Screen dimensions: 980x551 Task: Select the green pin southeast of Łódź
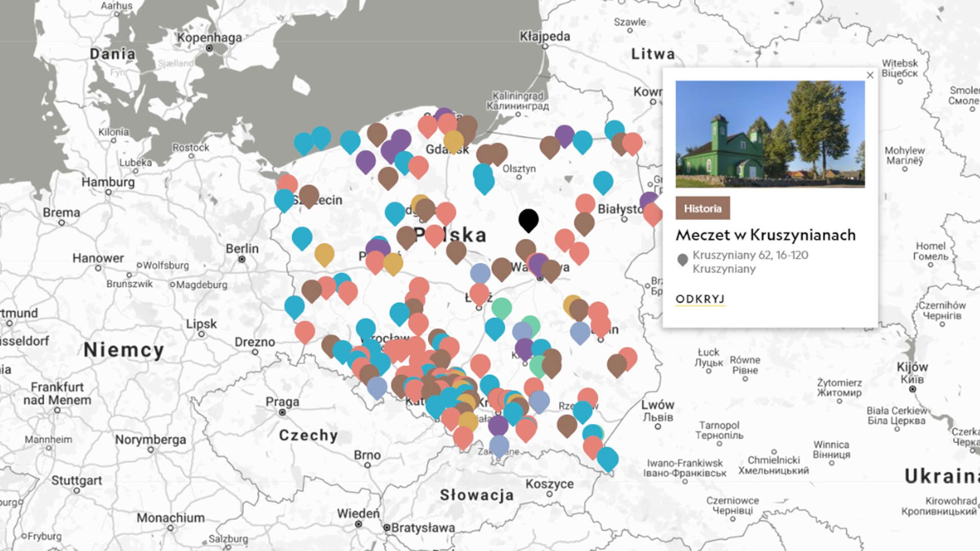tap(502, 307)
